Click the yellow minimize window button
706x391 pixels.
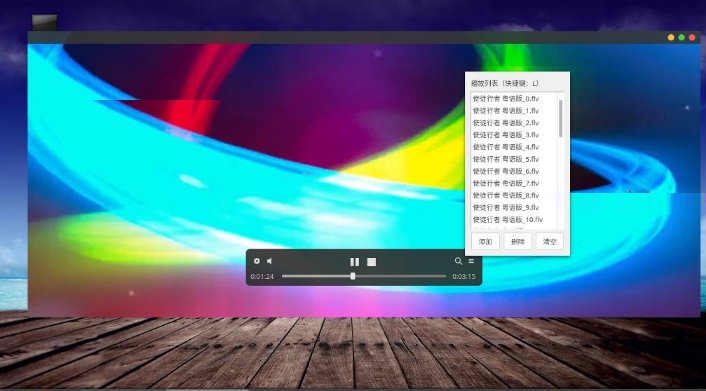671,37
